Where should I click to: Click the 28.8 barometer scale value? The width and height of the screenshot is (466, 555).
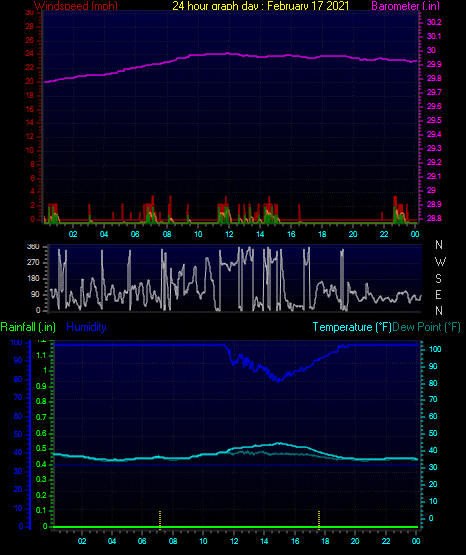pyautogui.click(x=434, y=218)
